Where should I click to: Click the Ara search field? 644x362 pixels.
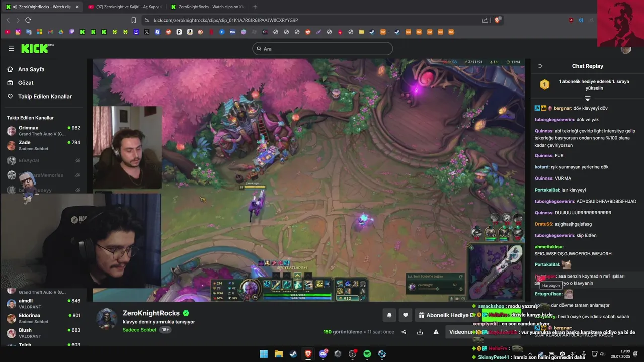tap(323, 49)
